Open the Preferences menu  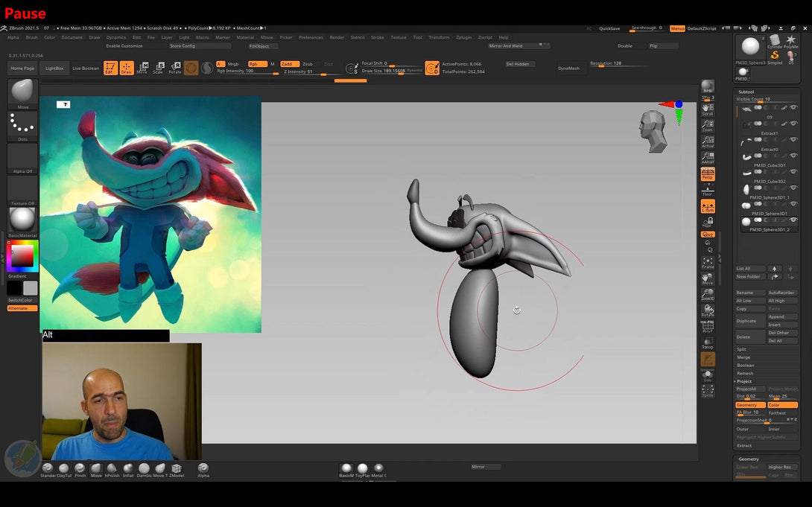(311, 37)
